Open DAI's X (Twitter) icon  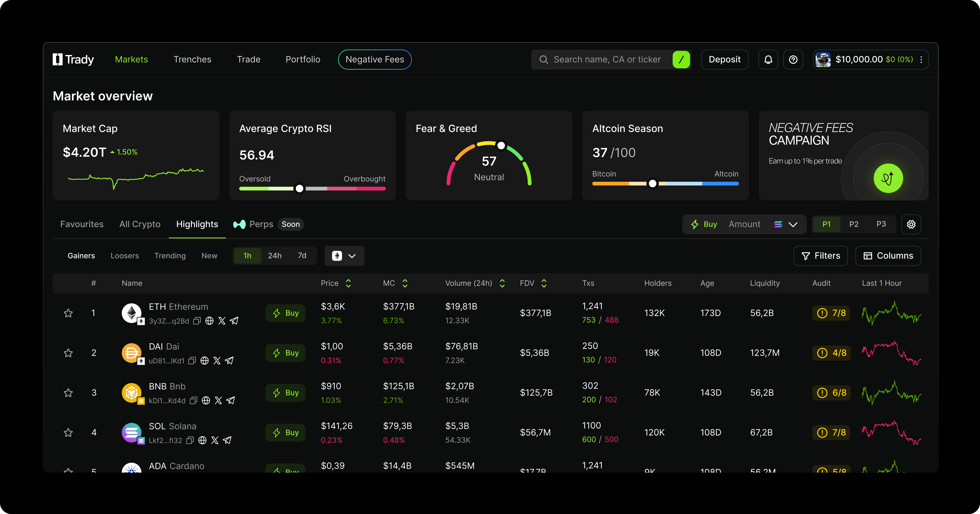point(217,361)
